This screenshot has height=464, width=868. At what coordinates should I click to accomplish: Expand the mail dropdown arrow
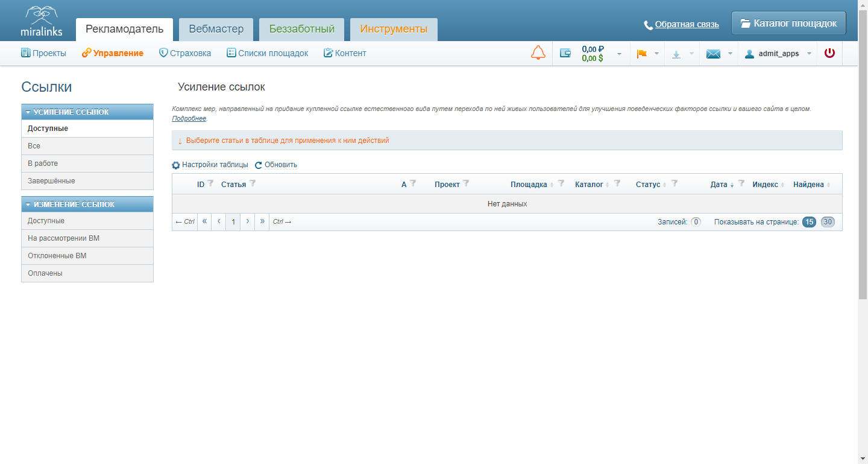tap(730, 54)
